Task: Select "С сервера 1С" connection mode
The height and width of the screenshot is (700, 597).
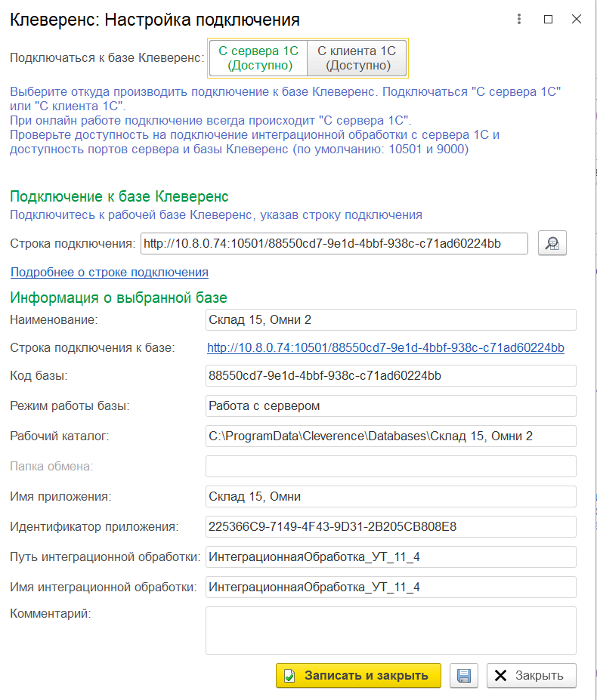Action: click(258, 58)
